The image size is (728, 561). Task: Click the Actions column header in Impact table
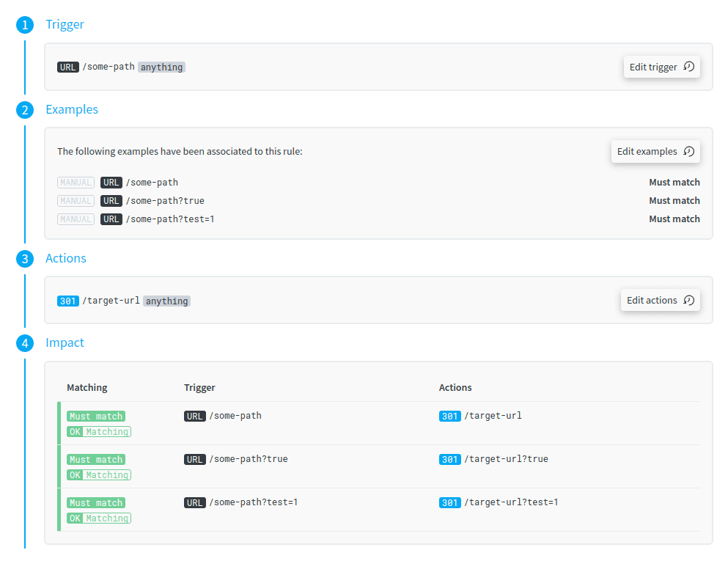pos(455,387)
